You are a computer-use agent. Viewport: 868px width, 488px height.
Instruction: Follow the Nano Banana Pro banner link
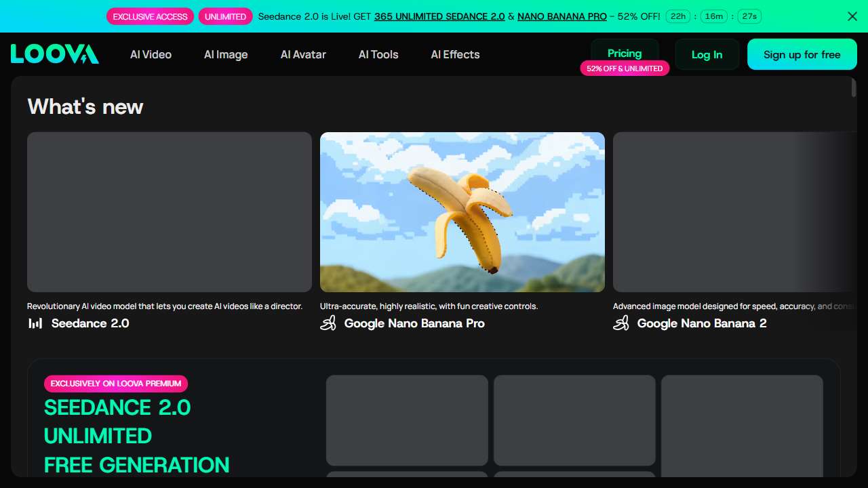[562, 16]
